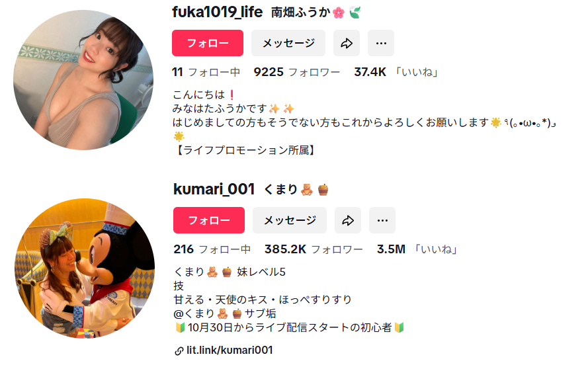Viewport: 588px width, 369px height.
Task: Open three-dot menu for kumari_001
Action: point(382,220)
